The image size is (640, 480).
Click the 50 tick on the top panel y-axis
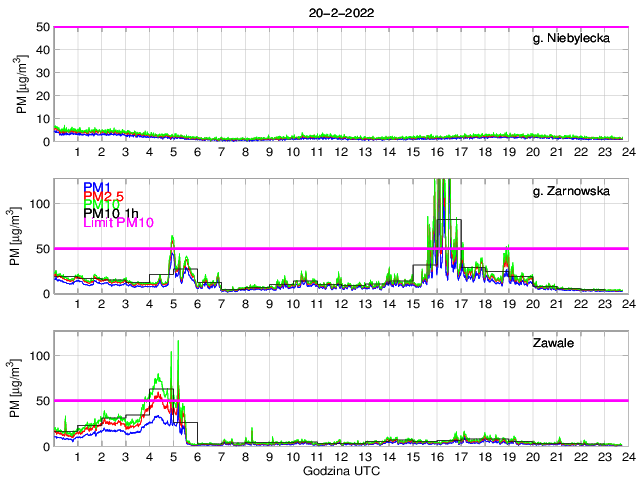point(43,27)
